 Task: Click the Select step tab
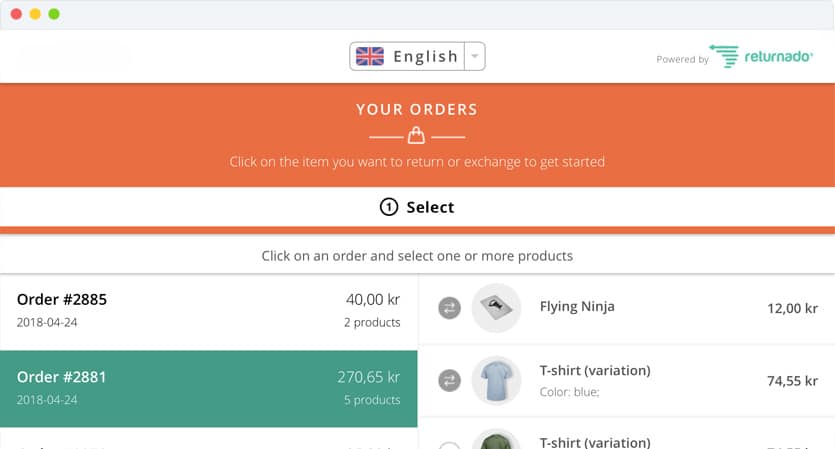point(418,207)
